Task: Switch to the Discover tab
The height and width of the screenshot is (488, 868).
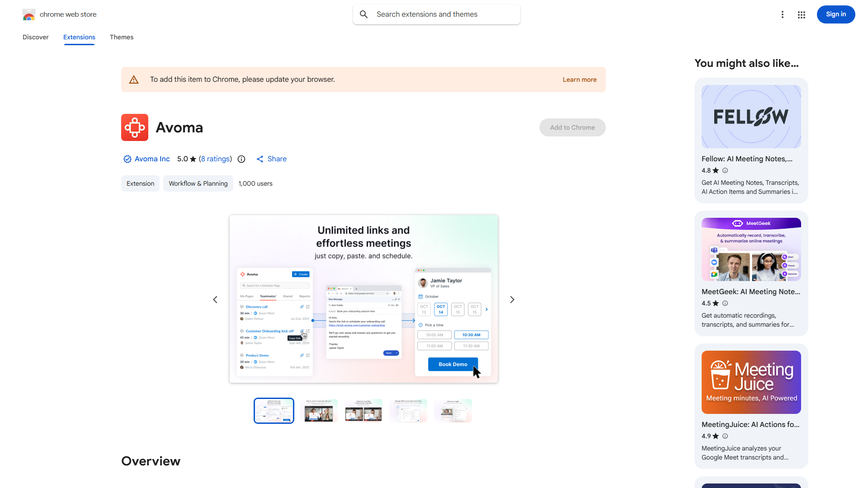Action: pos(36,37)
